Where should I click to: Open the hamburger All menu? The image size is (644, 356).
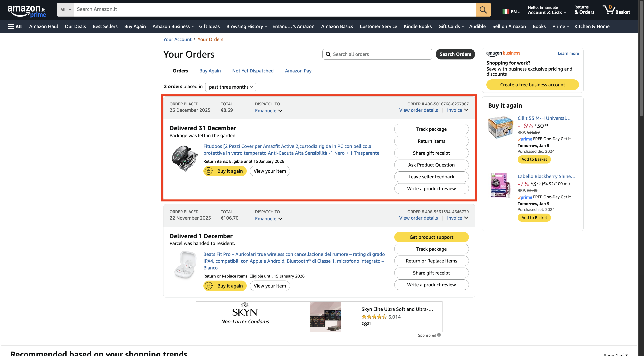coord(15,27)
